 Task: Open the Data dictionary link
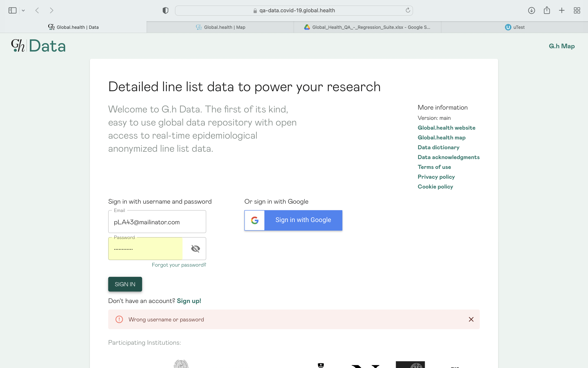[x=438, y=147]
